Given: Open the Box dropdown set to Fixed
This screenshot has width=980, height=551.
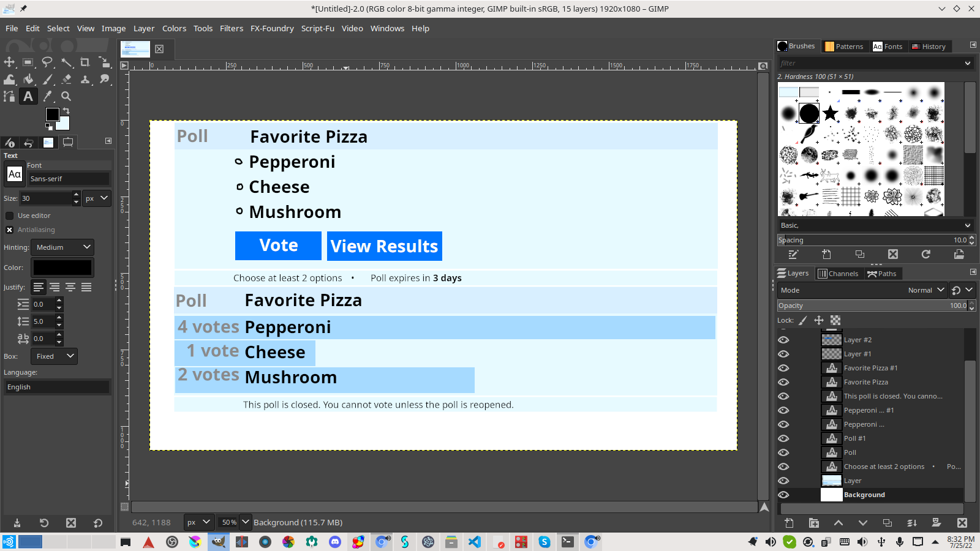Looking at the screenshot, I should pyautogui.click(x=55, y=356).
